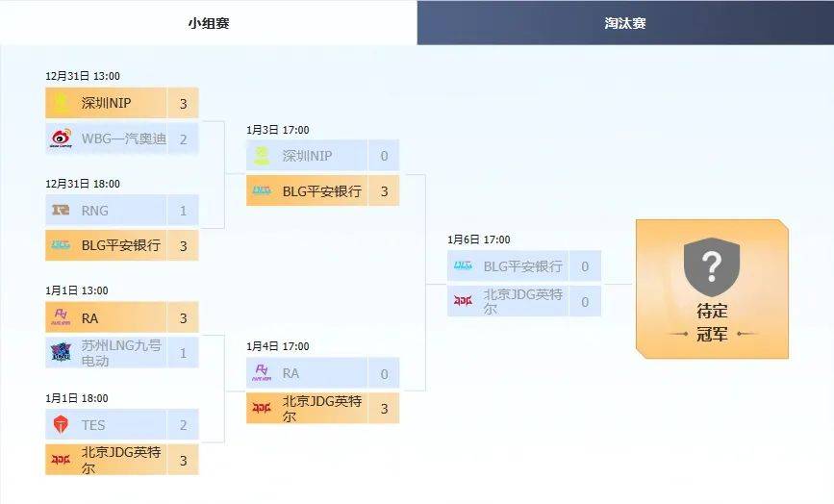The width and height of the screenshot is (834, 504).
Task: Click the yellow 深圳NIP logo in Dec 31 match
Action: [x=61, y=103]
